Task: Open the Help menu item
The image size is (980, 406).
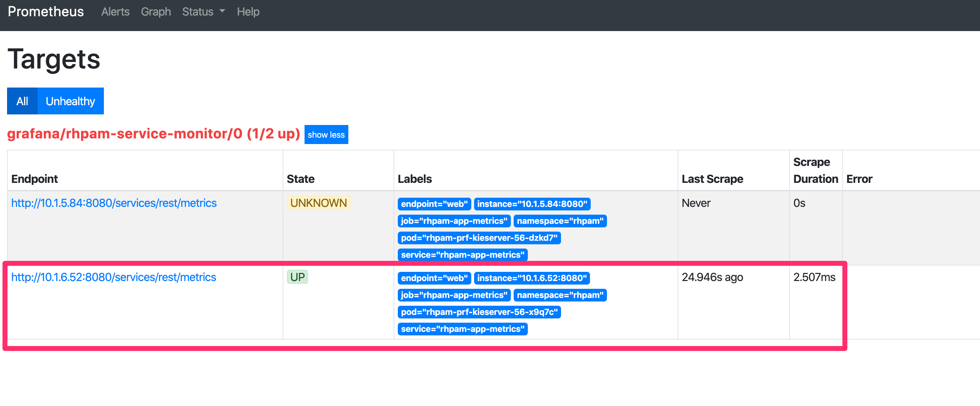Action: [x=248, y=12]
